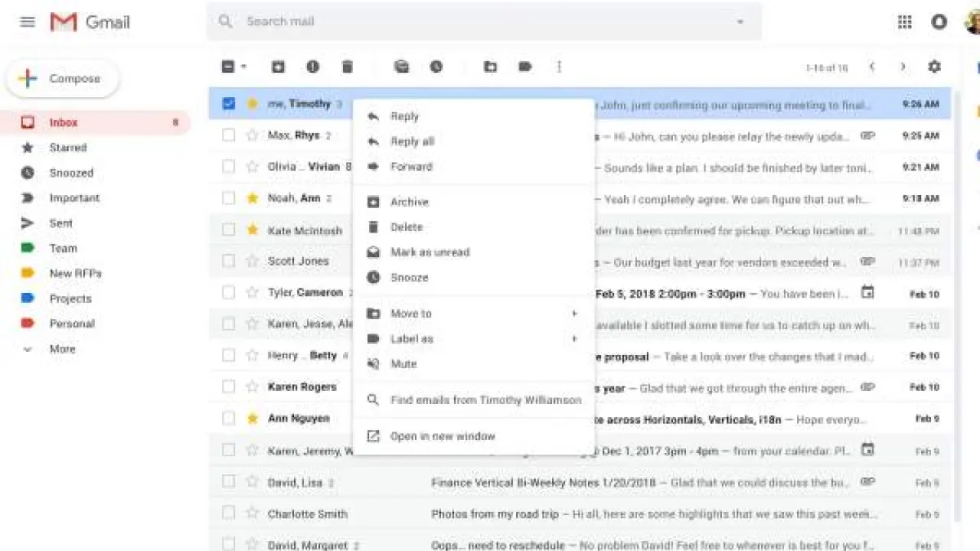Select Reply all from the context menu

coord(412,142)
